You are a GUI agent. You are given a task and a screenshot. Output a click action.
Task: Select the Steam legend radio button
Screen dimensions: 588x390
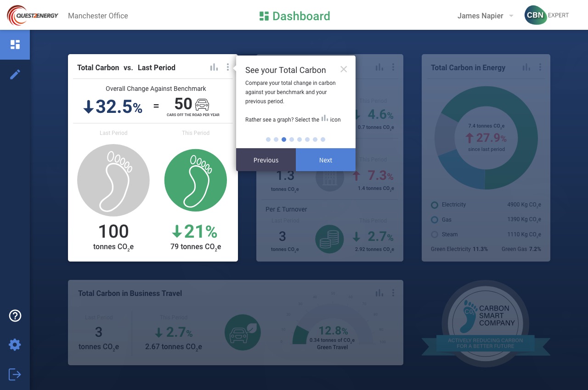pyautogui.click(x=435, y=234)
